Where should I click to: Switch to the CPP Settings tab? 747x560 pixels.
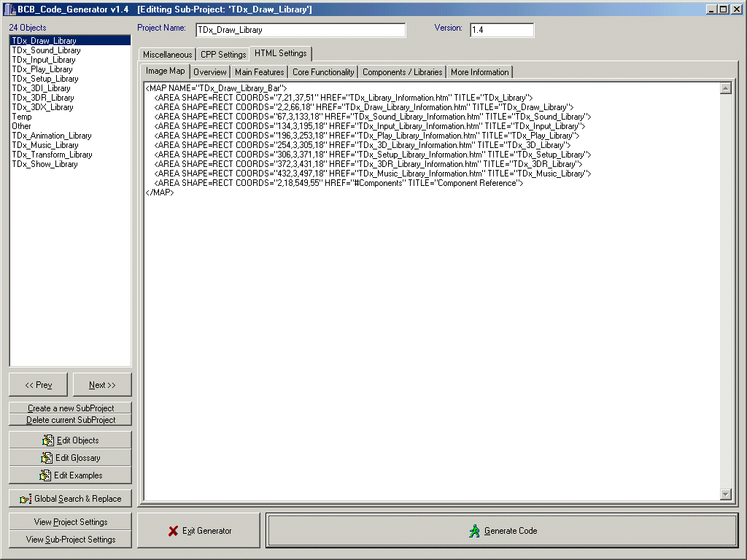pyautogui.click(x=222, y=55)
